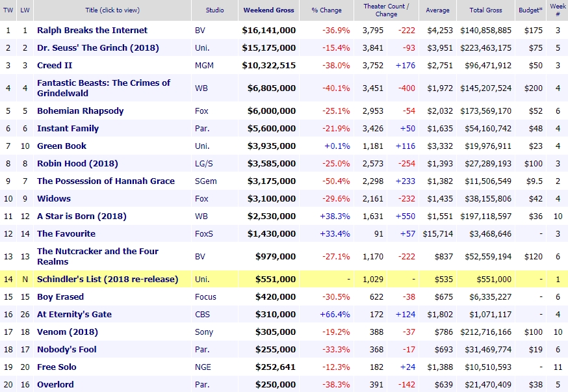Select NGE studio in the Free Solo row
The image size is (568, 392).
click(203, 367)
